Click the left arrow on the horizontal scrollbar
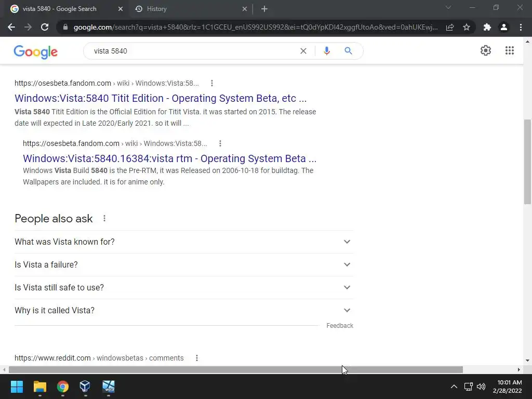 point(4,369)
